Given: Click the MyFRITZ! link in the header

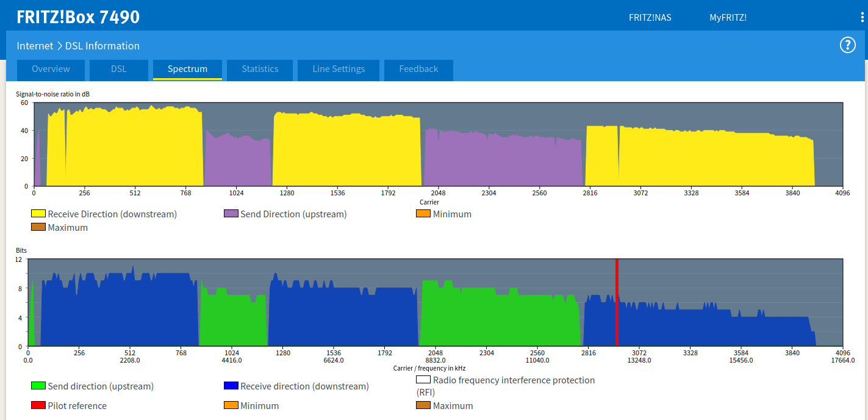Looking at the screenshot, I should point(728,17).
